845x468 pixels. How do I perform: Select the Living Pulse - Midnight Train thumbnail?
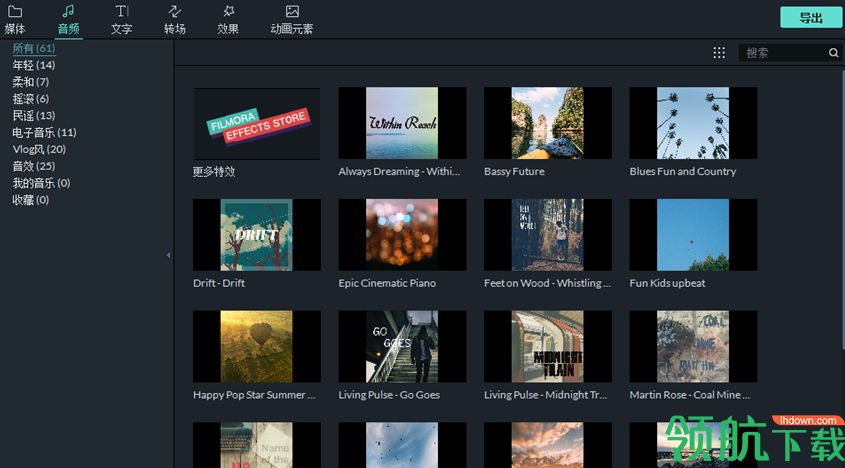click(x=548, y=346)
